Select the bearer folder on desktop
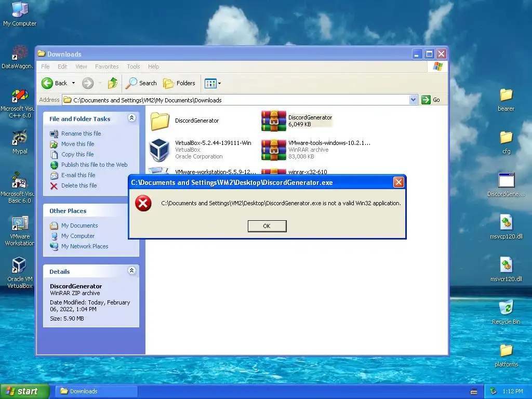The height and width of the screenshot is (399, 532). (x=506, y=100)
